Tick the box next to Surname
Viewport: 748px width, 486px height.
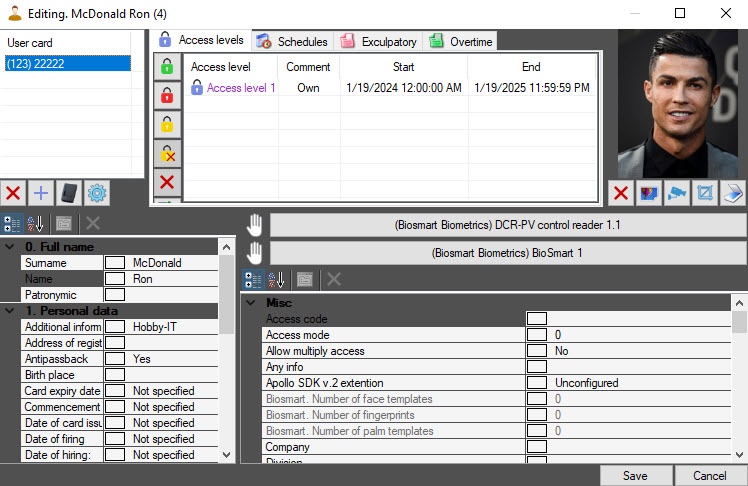115,263
